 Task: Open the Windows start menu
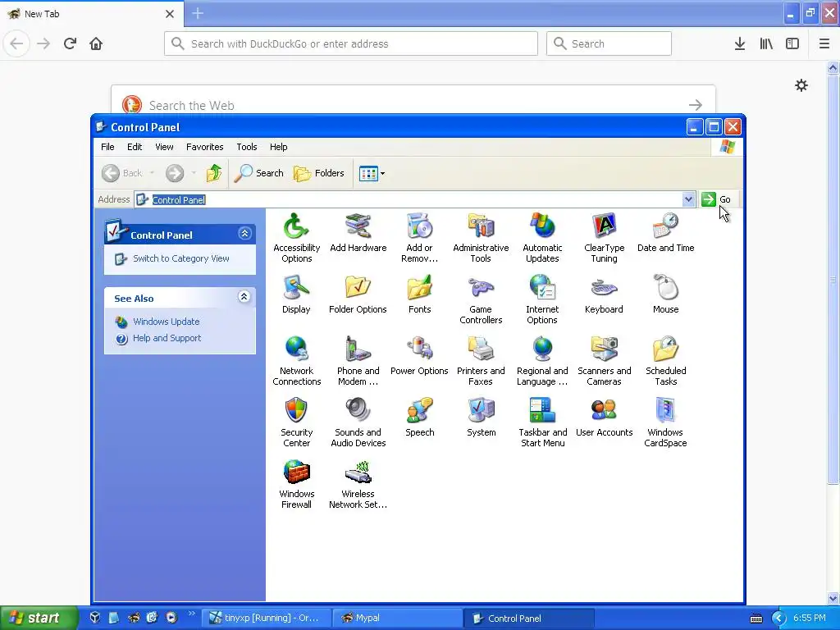point(39,619)
